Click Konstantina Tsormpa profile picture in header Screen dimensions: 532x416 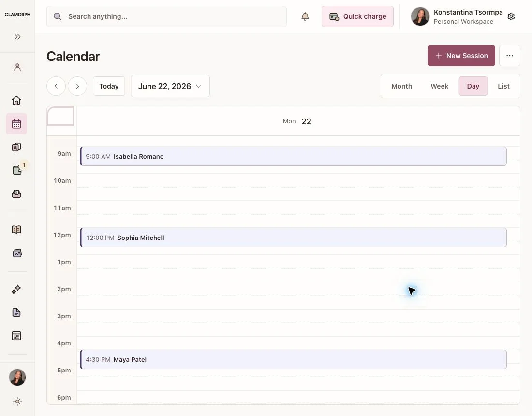[x=420, y=16]
